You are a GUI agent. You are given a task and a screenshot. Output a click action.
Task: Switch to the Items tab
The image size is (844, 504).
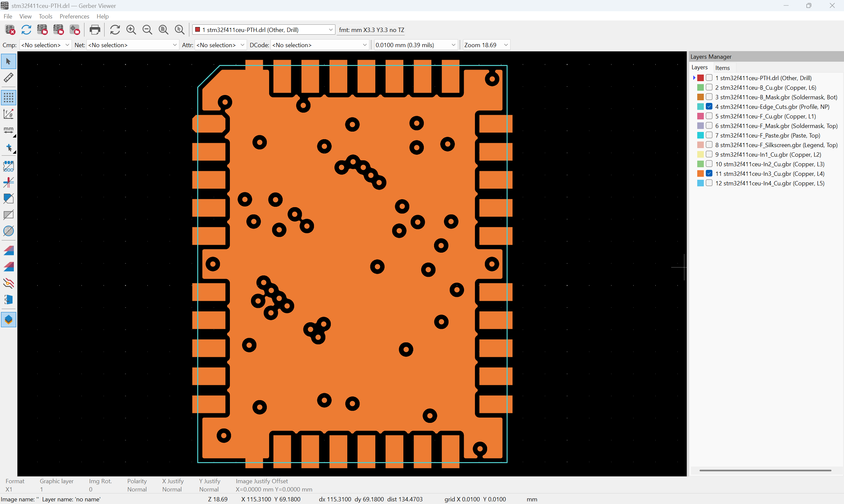coord(722,68)
